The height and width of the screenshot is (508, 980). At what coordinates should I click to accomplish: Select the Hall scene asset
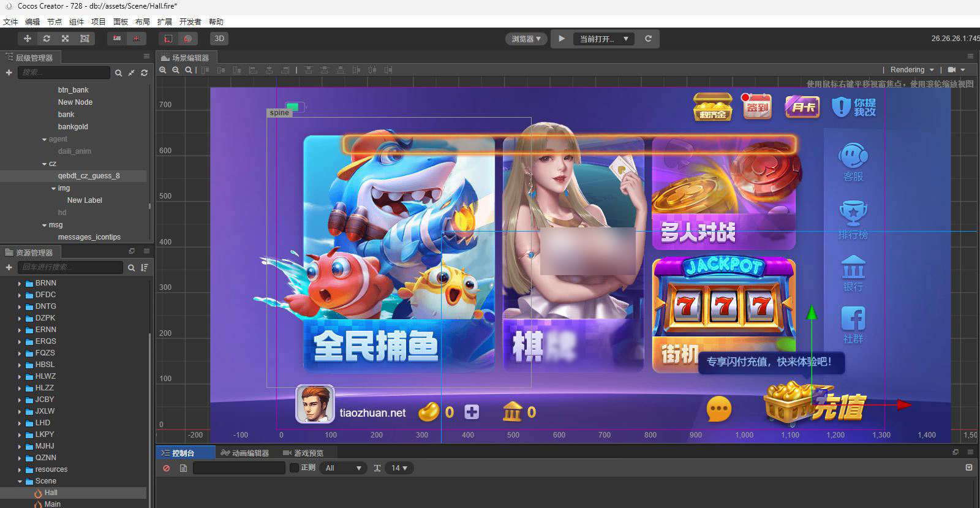51,493
